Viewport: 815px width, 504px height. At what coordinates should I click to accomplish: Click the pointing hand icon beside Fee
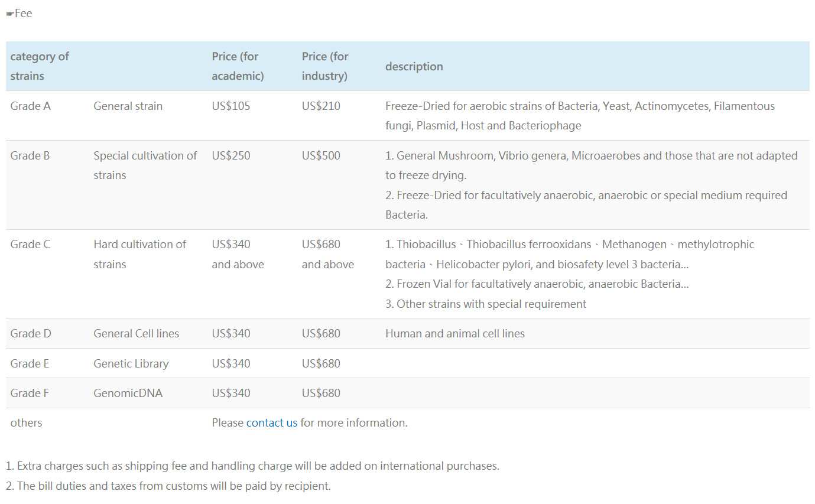[x=9, y=14]
